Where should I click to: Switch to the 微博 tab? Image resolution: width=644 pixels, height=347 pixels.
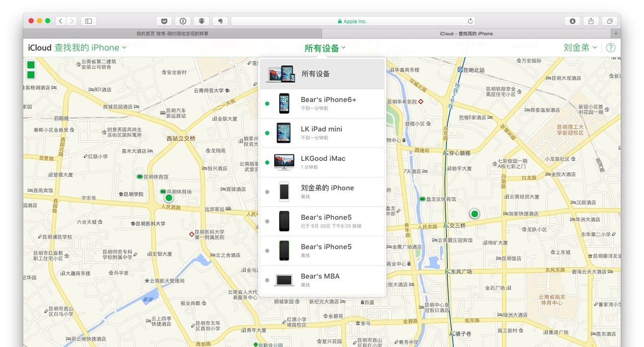point(172,34)
